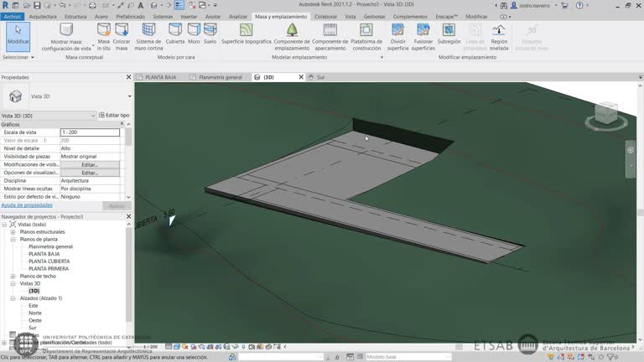
Task: Click the Escala de vista input field
Action: (90, 132)
